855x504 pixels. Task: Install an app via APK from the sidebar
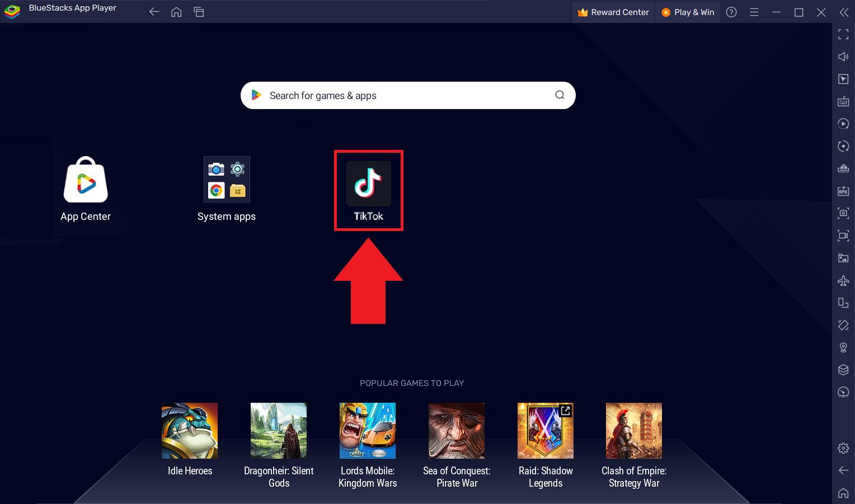[x=843, y=191]
